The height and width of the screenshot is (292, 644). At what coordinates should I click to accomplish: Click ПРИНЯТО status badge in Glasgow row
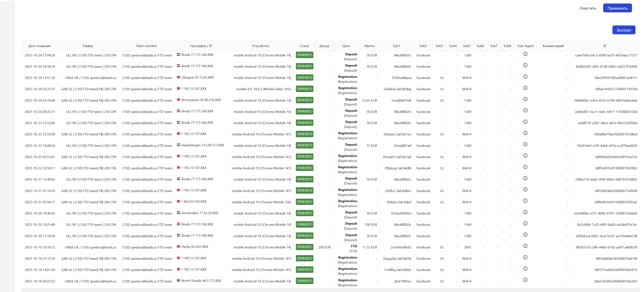[304, 78]
